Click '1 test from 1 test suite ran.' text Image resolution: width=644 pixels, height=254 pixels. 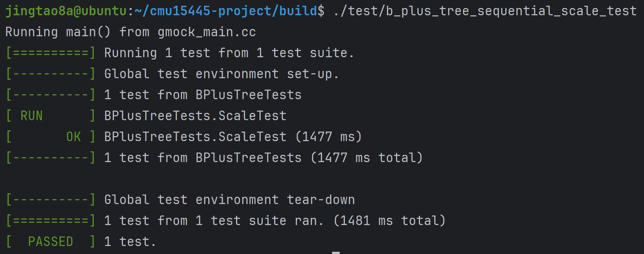pos(214,221)
